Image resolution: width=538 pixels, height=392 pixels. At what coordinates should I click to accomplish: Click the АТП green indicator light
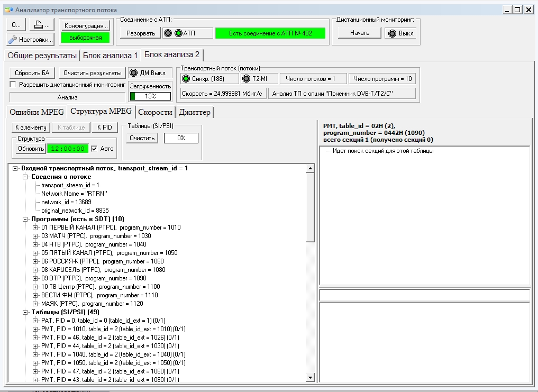coord(178,33)
